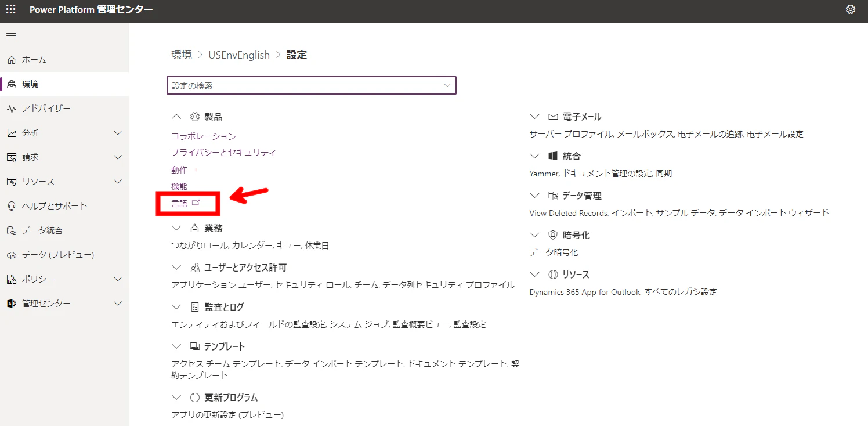This screenshot has width=868, height=426.
Task: Click the 分析 chart icon
Action: (x=11, y=133)
